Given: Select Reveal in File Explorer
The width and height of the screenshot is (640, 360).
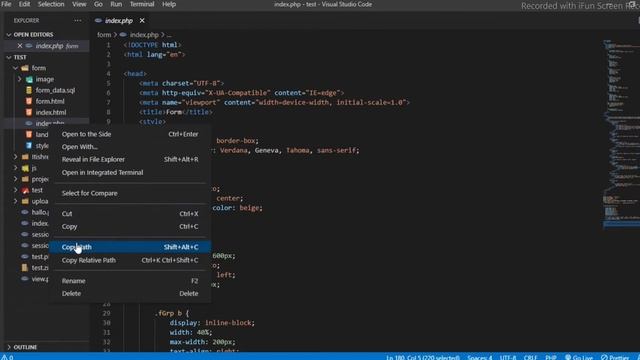Looking at the screenshot, I should pyautogui.click(x=130, y=159).
